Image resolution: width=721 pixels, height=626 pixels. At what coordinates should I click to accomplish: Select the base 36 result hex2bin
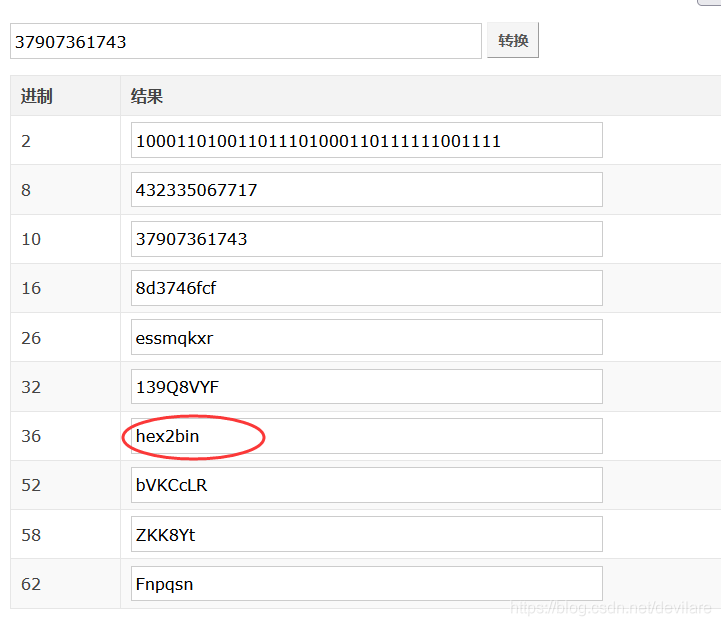pos(366,436)
